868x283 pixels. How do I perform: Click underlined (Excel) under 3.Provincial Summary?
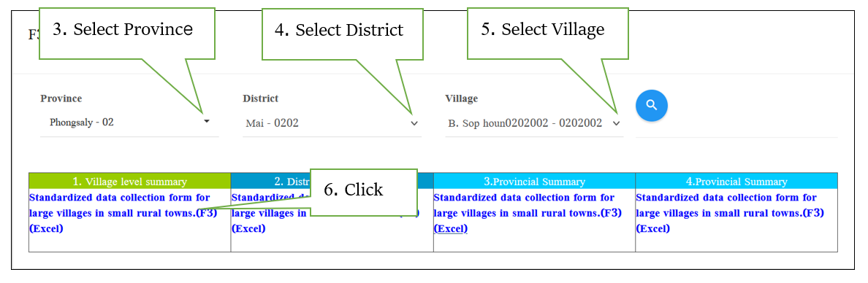click(451, 229)
